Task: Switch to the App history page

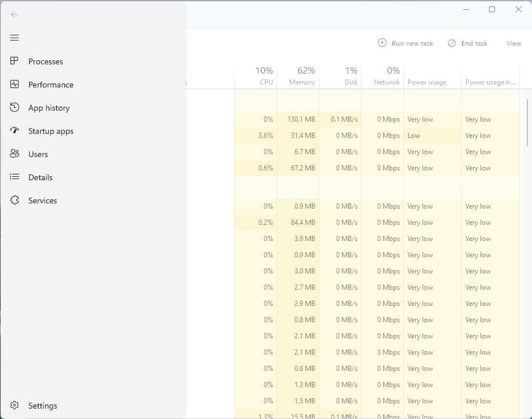Action: coord(49,108)
